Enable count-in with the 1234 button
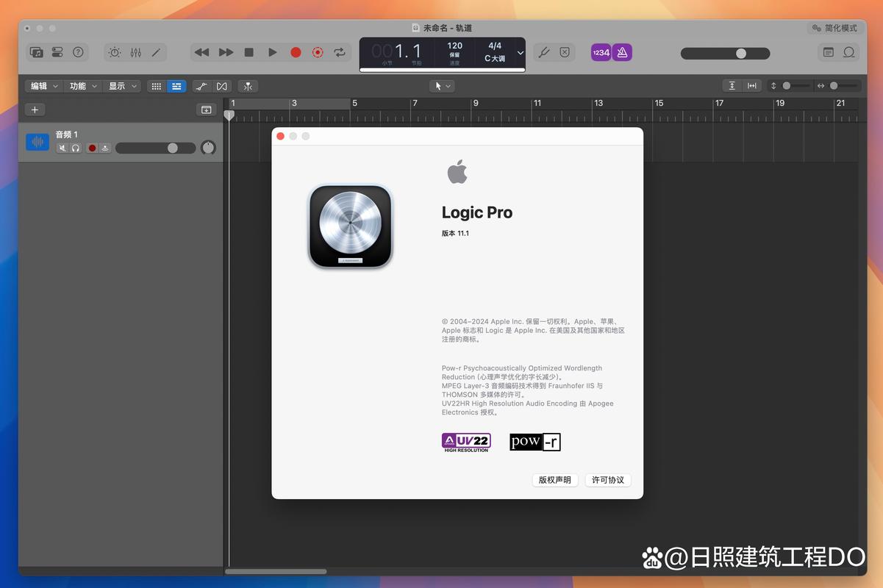This screenshot has height=588, width=883. [601, 52]
